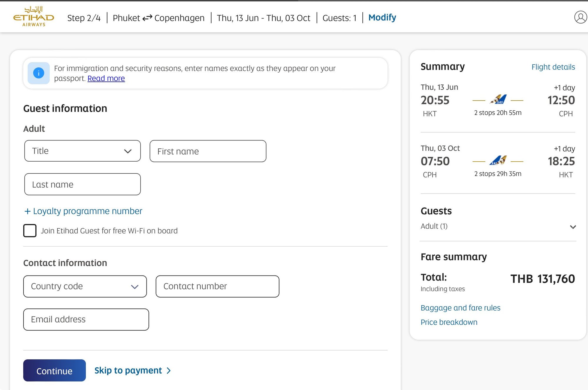Open the Title dropdown
The width and height of the screenshot is (588, 390).
tap(82, 151)
